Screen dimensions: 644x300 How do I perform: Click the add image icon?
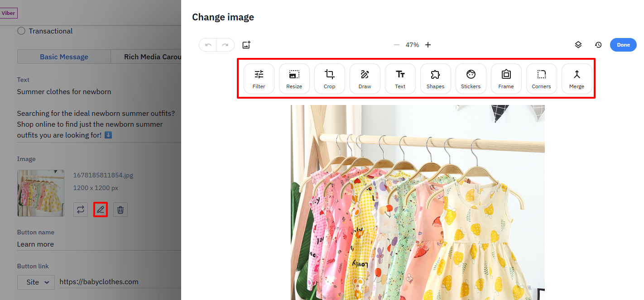[x=246, y=45]
